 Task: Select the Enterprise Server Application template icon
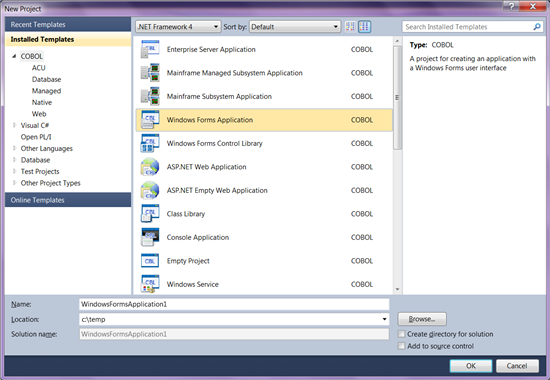[x=150, y=49]
